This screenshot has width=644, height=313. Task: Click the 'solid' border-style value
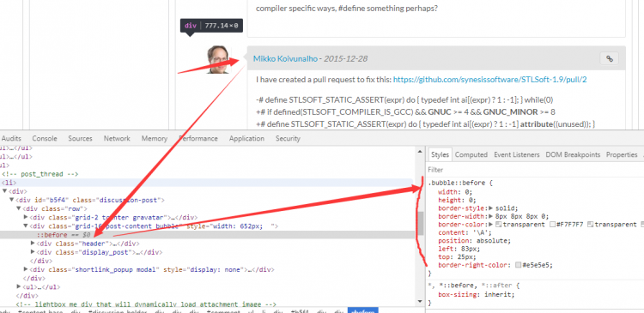(x=505, y=208)
